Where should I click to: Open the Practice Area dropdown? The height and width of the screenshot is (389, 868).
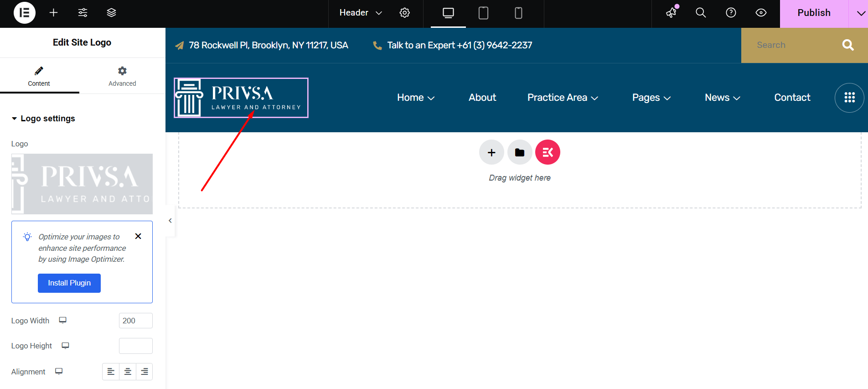pos(563,98)
